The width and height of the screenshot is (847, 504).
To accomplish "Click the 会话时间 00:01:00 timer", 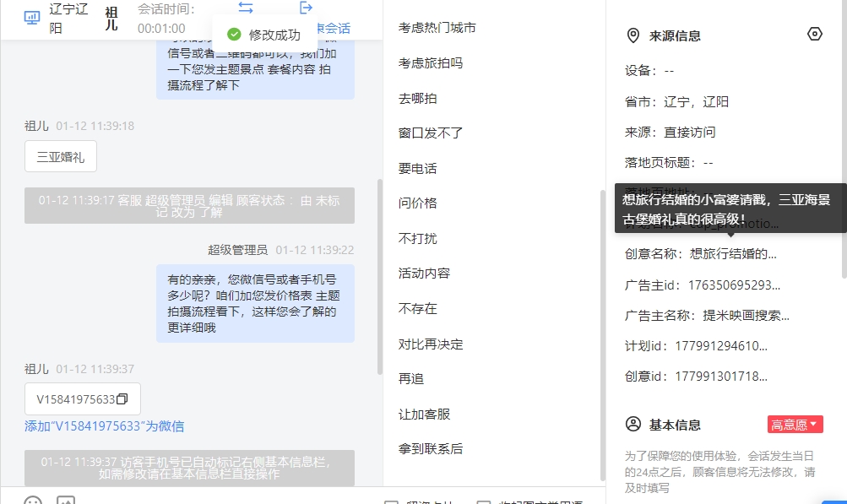I will click(x=166, y=19).
